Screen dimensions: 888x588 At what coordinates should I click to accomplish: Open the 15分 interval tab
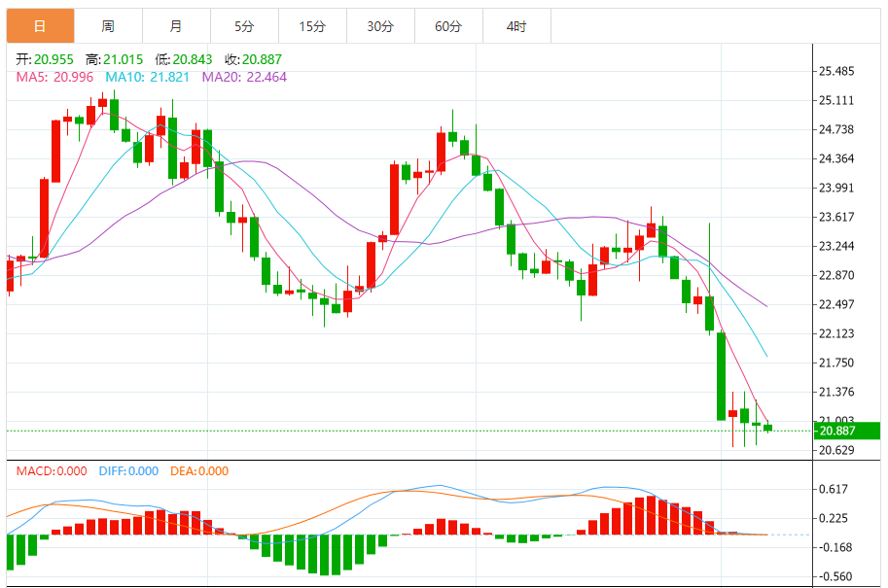coord(312,26)
